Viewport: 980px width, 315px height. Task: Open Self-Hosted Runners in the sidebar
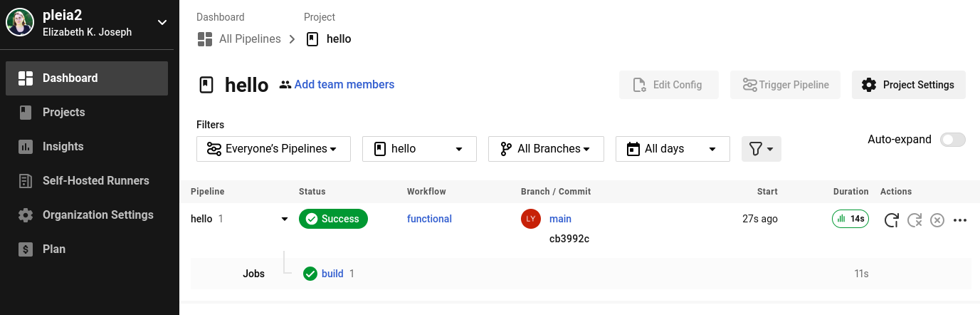[95, 180]
